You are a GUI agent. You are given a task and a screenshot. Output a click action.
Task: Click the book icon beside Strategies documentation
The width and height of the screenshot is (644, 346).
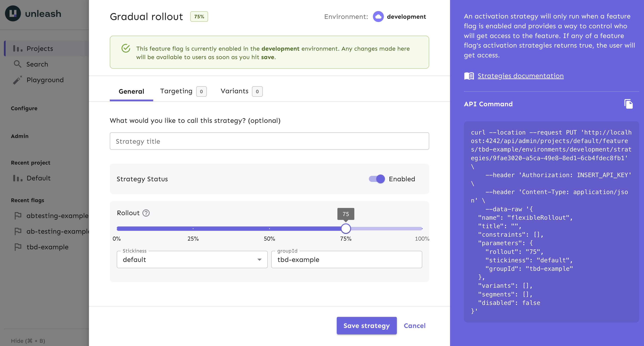[x=469, y=76]
